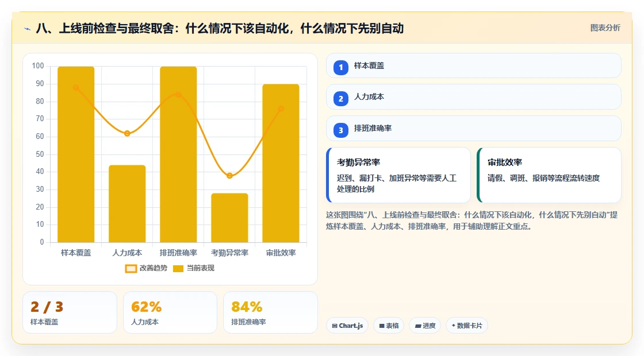This screenshot has width=644, height=356.
Task: Click the 人力成本 bar in chart
Action: pos(127,204)
